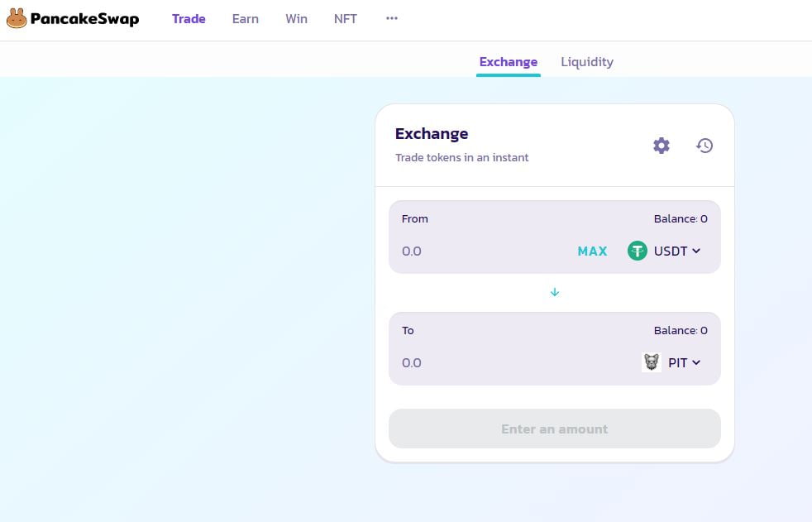Open recent transactions history icon

coord(705,146)
